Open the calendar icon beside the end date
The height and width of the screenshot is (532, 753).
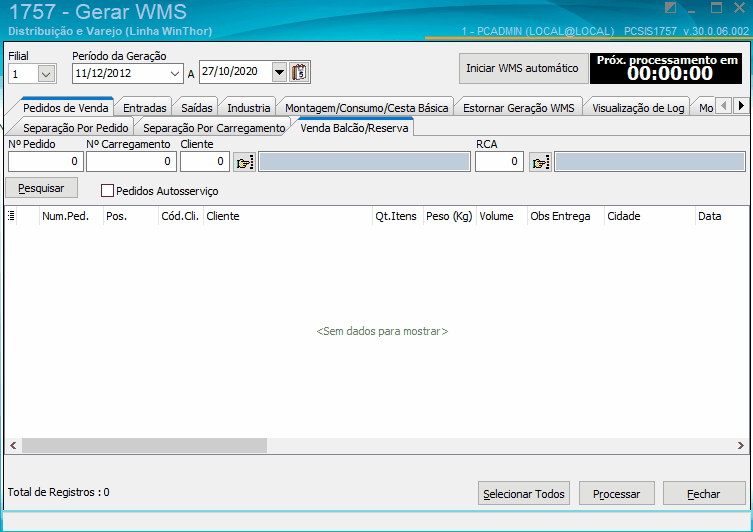pos(300,73)
